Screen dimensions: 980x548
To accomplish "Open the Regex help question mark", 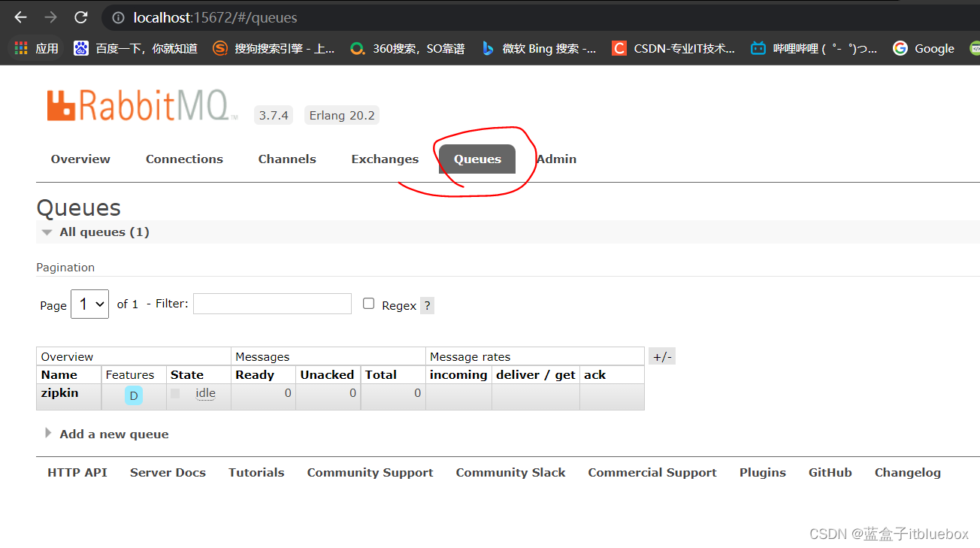I will [427, 305].
